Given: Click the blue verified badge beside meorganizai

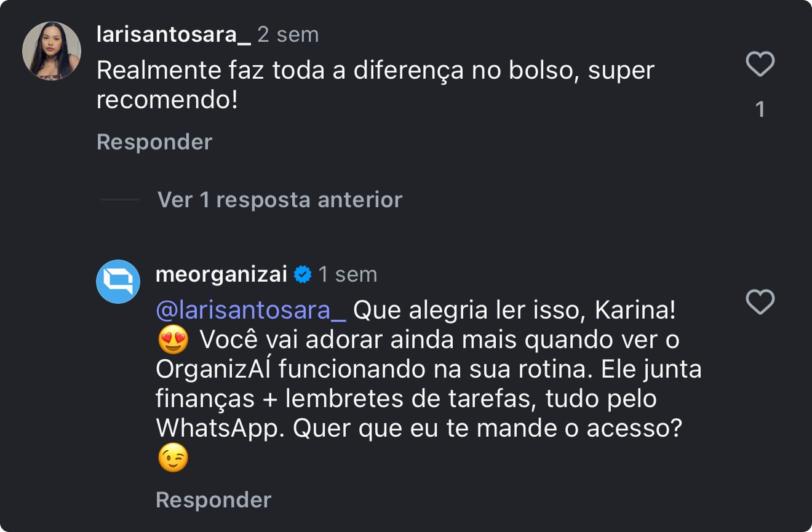Looking at the screenshot, I should 303,274.
